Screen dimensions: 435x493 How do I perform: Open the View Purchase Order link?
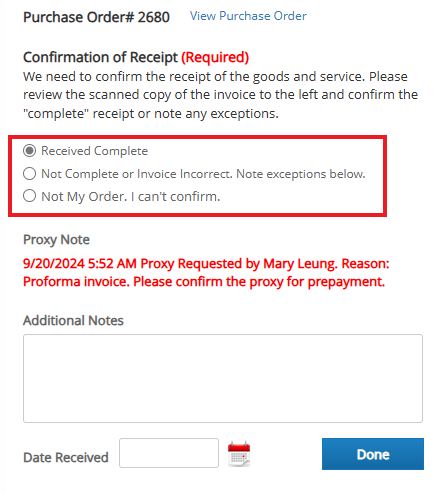248,16
